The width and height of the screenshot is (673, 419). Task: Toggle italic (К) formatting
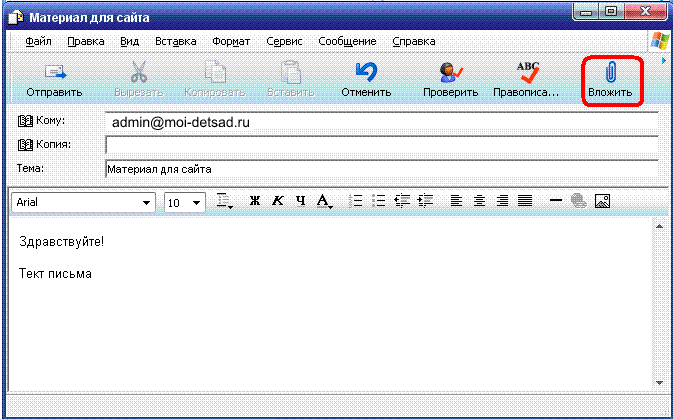click(277, 201)
